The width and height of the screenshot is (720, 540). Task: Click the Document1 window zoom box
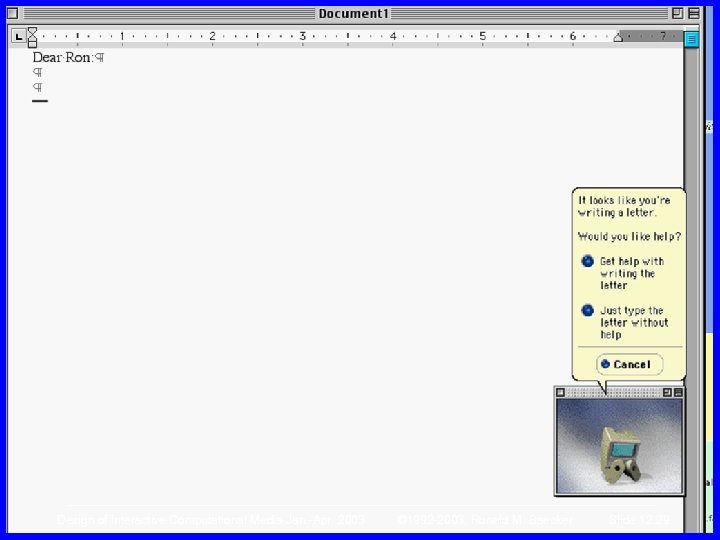tap(677, 13)
